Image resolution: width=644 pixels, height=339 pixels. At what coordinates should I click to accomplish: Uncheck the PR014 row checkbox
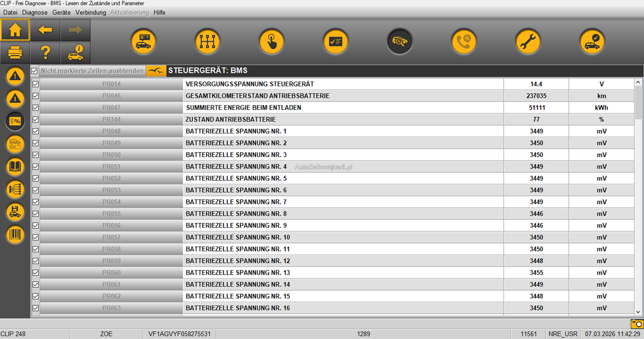pyautogui.click(x=35, y=84)
